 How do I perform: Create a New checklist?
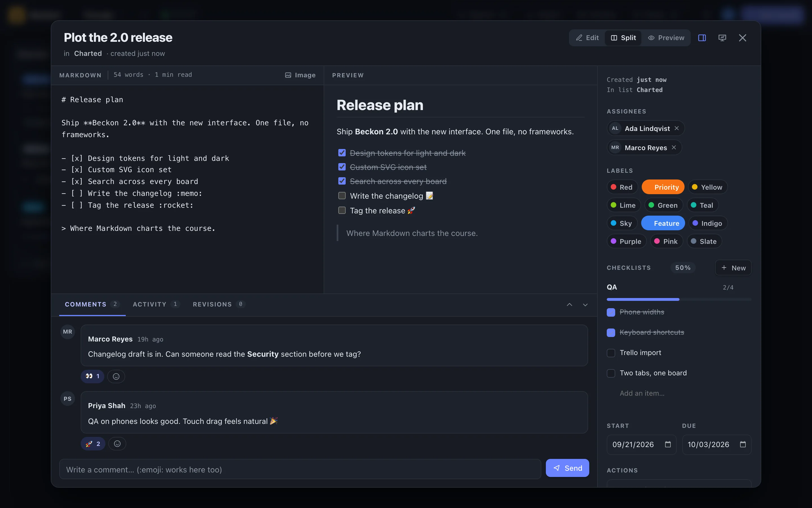point(733,268)
